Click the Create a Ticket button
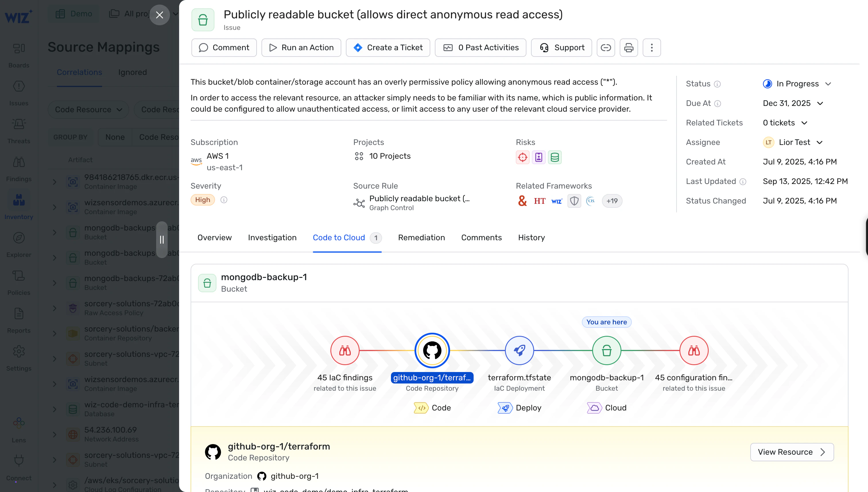The width and height of the screenshot is (868, 492). pyautogui.click(x=388, y=48)
